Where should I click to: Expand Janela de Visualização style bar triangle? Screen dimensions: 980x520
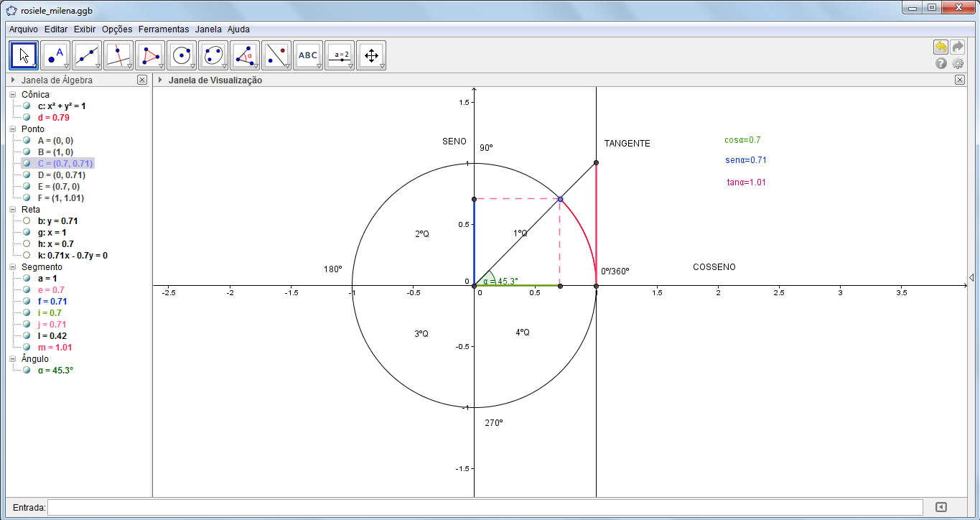click(x=160, y=80)
